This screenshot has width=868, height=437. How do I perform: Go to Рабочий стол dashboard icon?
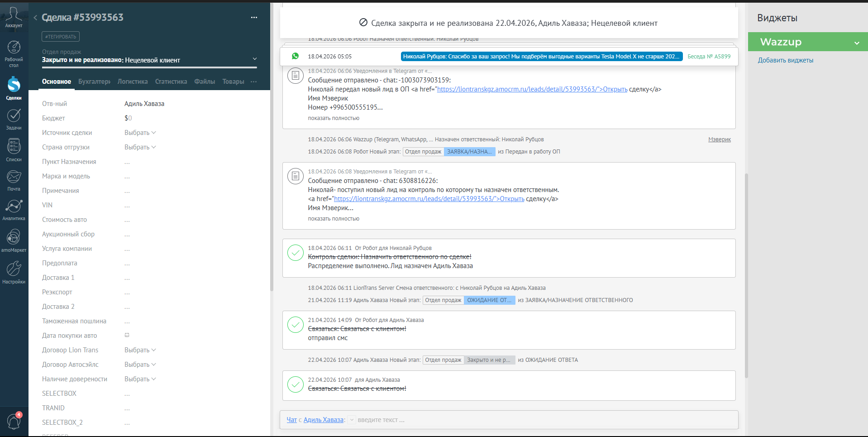pyautogui.click(x=14, y=53)
